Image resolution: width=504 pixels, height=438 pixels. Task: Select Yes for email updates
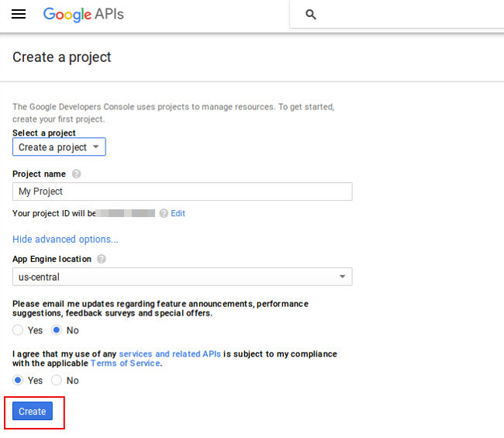point(18,330)
